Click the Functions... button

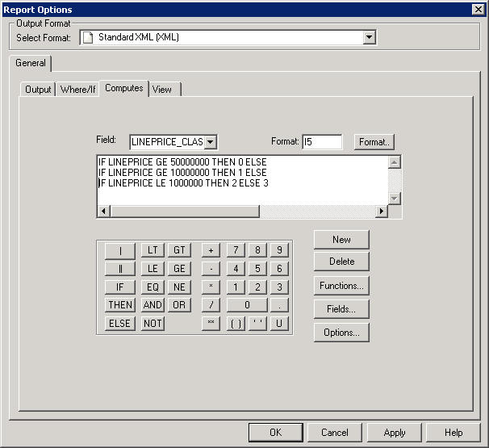(x=342, y=286)
